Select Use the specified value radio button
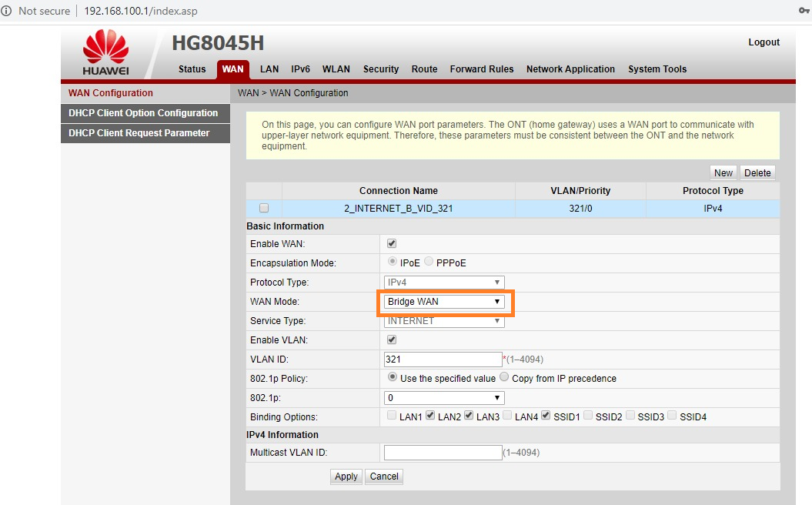The width and height of the screenshot is (812, 505). coord(392,377)
